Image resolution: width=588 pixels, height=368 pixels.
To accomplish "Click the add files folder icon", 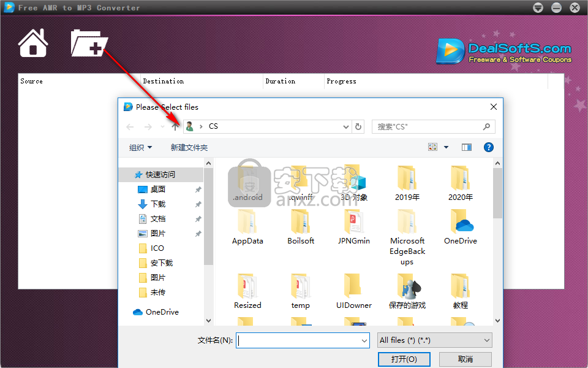I will click(89, 43).
